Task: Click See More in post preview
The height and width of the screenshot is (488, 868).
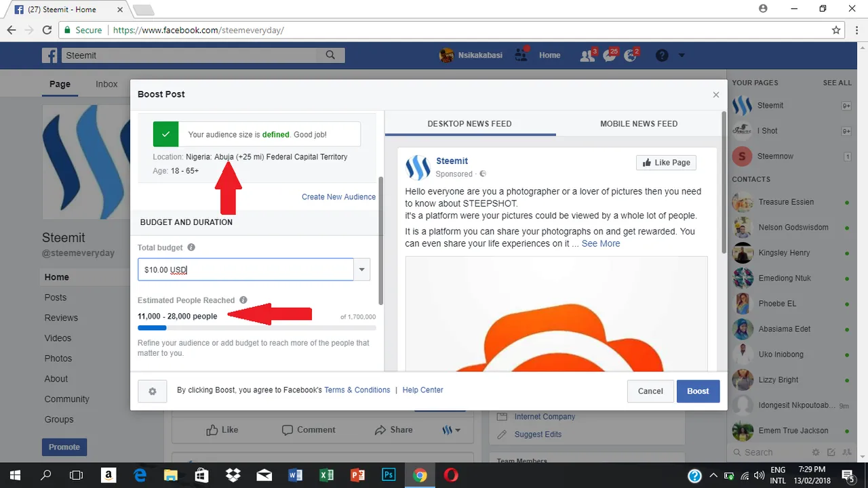Action: point(600,243)
